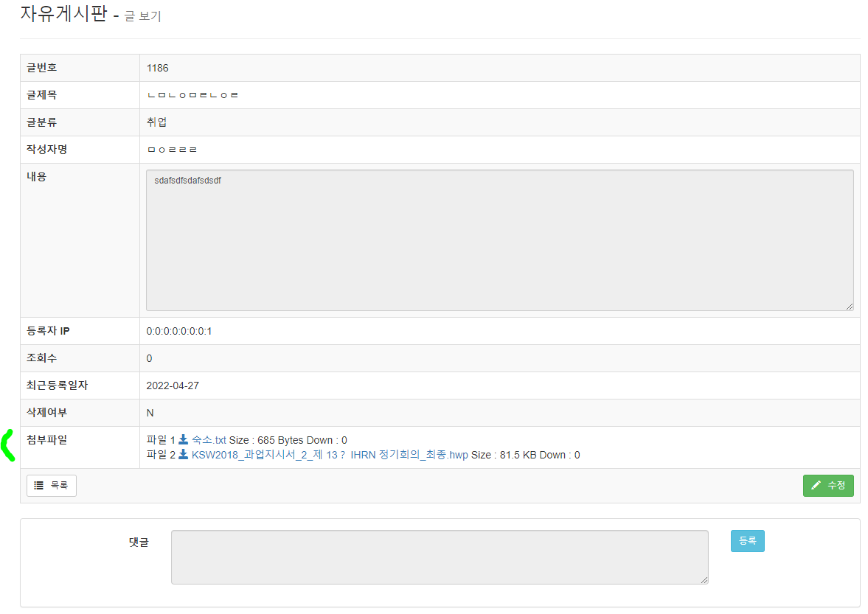
Task: Click the 글 보기 subtitle text
Action: coord(143,16)
